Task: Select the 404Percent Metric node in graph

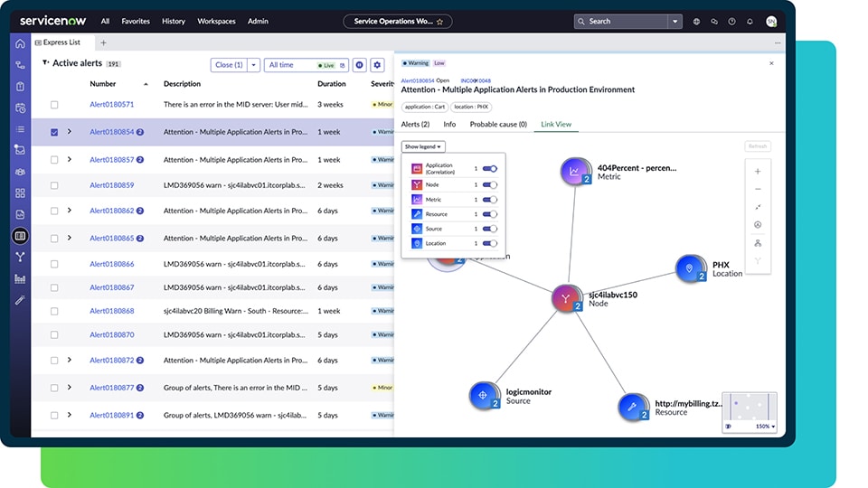Action: (575, 172)
